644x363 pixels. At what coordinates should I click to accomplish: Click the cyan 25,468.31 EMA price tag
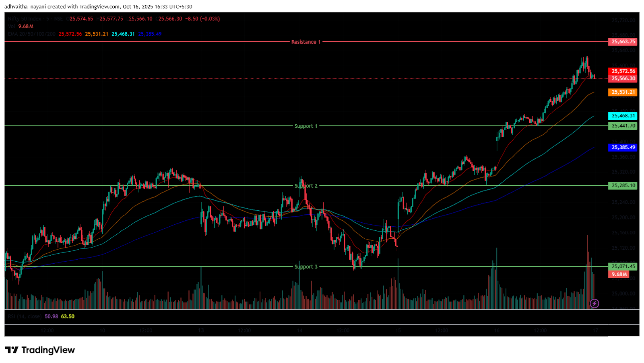(623, 116)
